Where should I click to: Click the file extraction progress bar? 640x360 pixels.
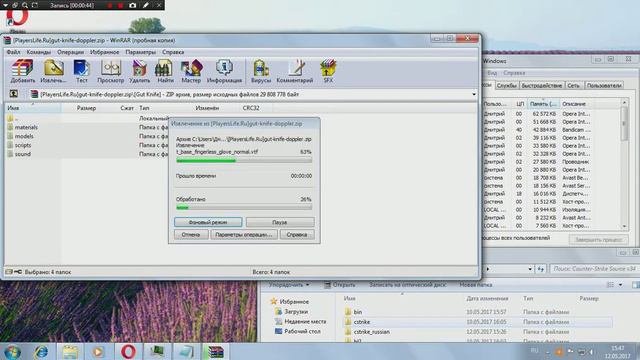pyautogui.click(x=244, y=161)
